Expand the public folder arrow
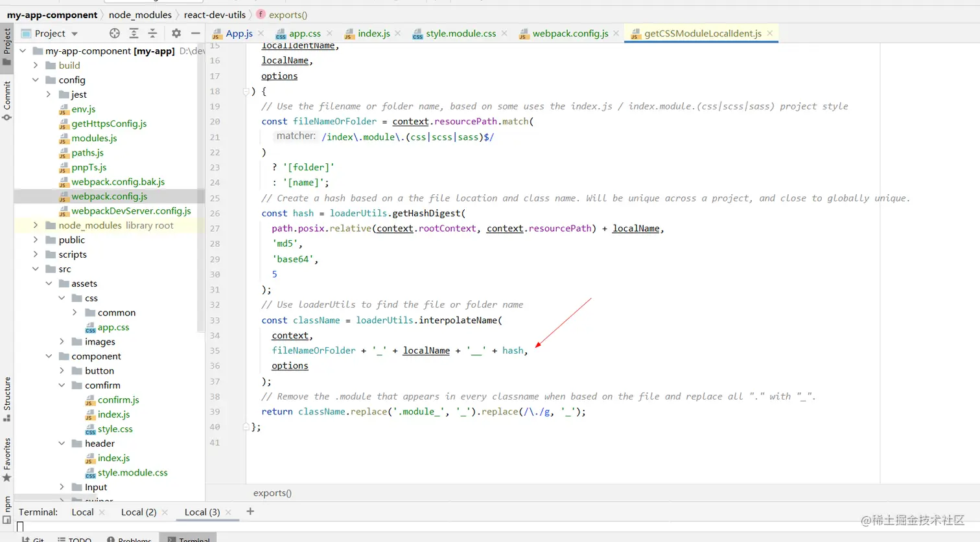The width and height of the screenshot is (980, 542). pyautogui.click(x=36, y=240)
